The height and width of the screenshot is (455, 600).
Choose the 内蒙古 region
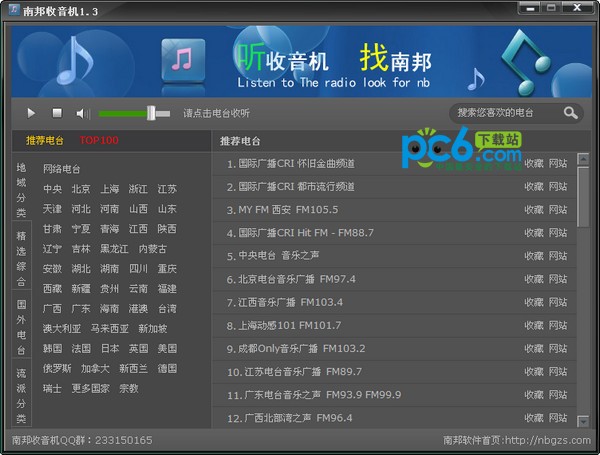pos(153,249)
